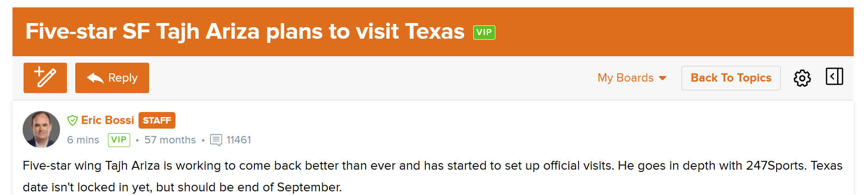Click the thread title about Tajh Ariza
The height and width of the screenshot is (195, 868).
tap(245, 31)
